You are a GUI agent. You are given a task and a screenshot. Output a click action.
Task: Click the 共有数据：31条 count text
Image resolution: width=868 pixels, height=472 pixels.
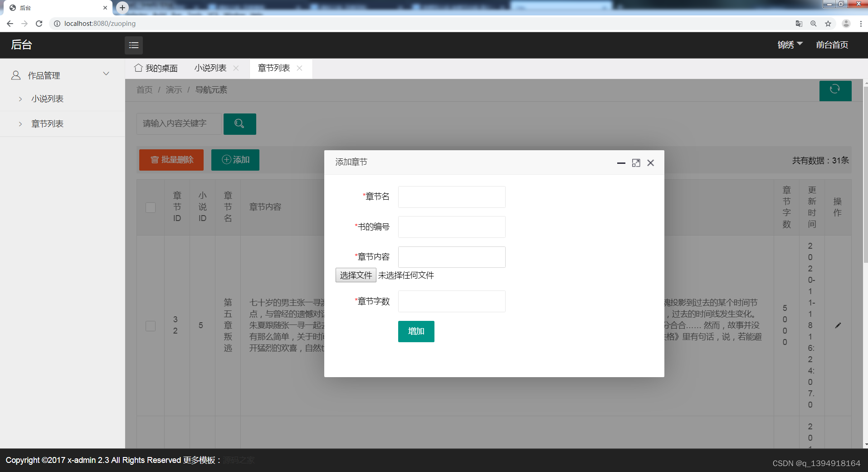pyautogui.click(x=820, y=160)
